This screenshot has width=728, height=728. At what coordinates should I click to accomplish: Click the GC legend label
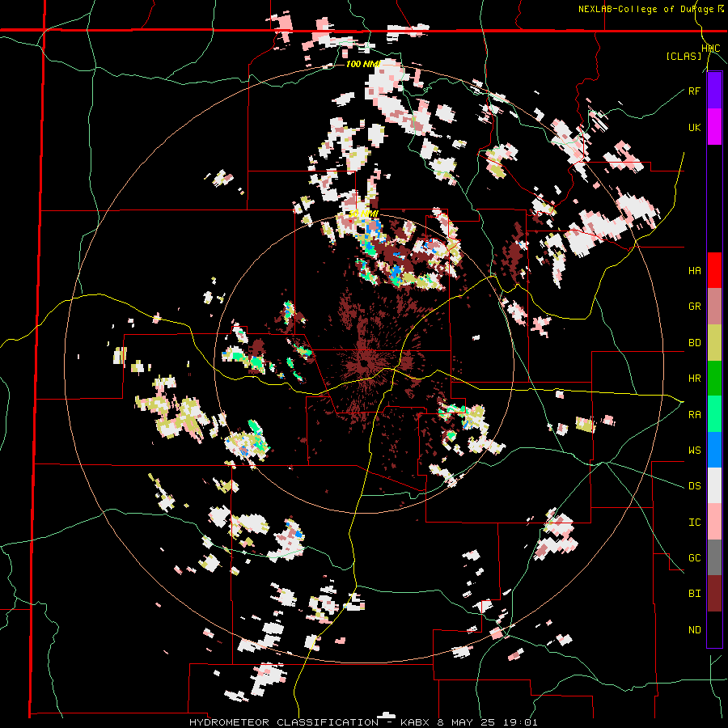click(694, 558)
